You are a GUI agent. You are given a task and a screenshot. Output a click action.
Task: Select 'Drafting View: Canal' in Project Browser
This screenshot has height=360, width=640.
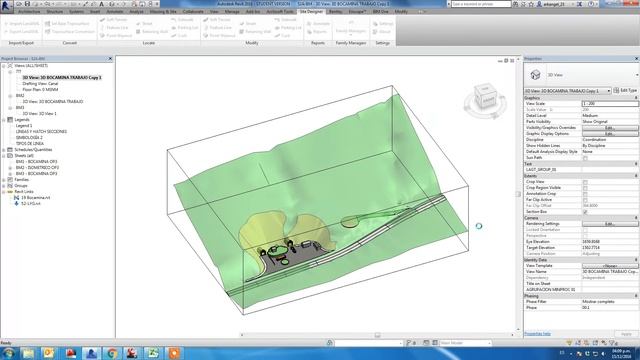pos(40,84)
